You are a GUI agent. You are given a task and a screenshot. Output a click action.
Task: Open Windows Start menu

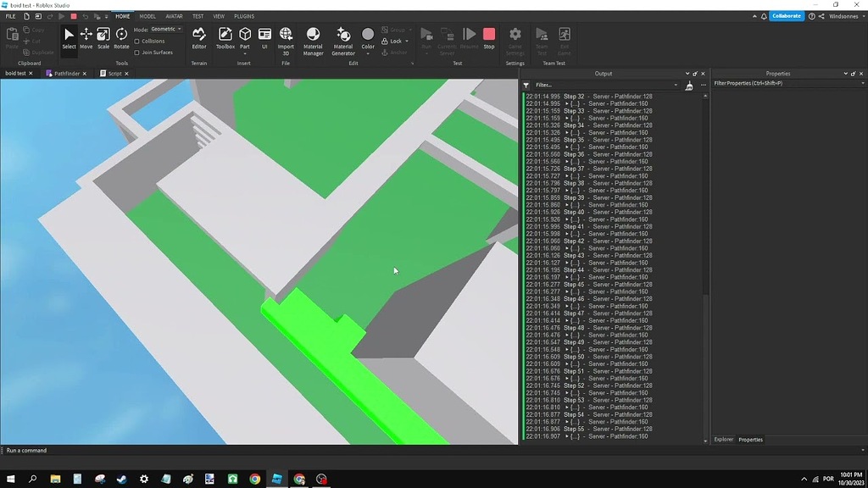10,479
